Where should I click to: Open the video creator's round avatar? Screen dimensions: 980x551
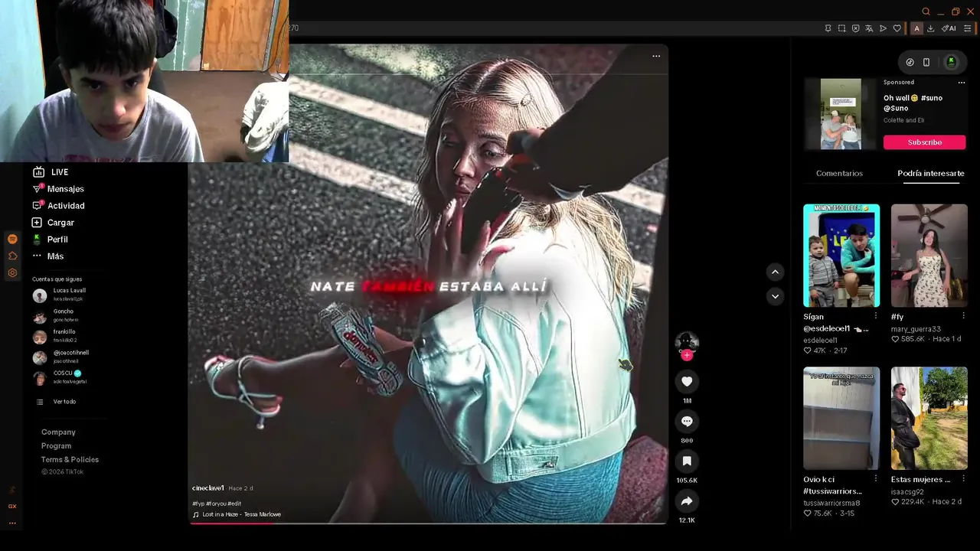[687, 342]
